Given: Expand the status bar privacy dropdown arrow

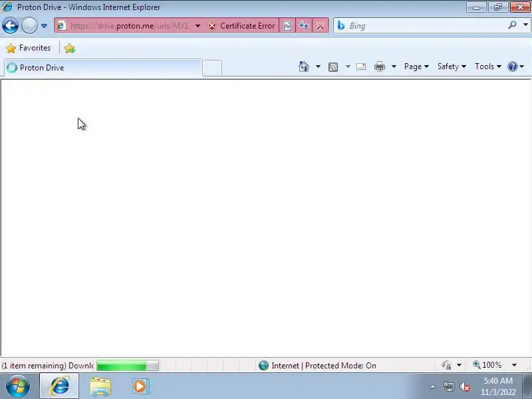Looking at the screenshot, I should (x=459, y=365).
